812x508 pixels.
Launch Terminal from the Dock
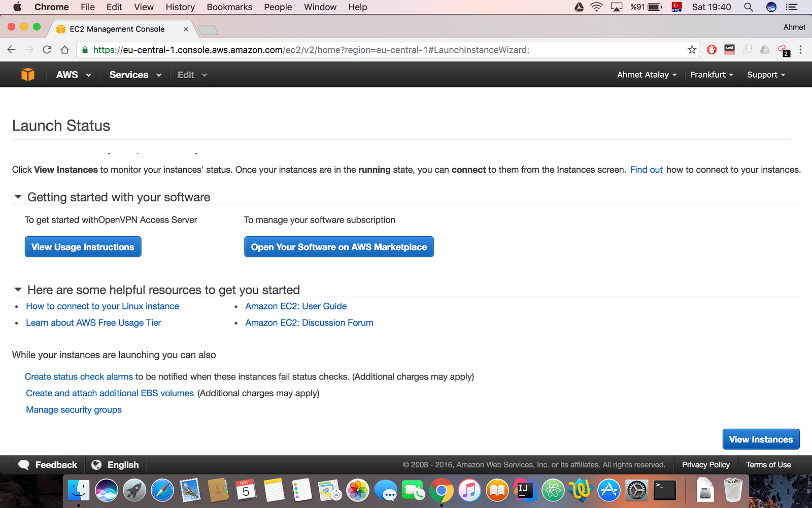[665, 491]
